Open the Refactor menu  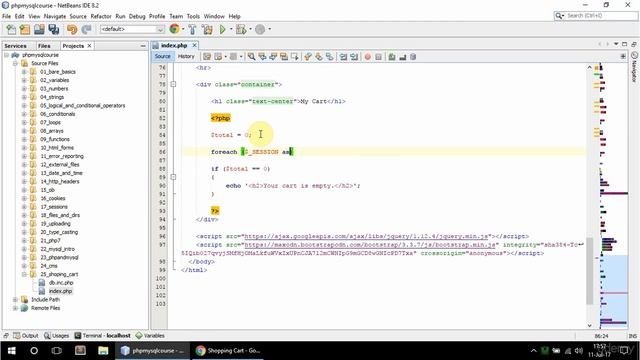pyautogui.click(x=101, y=16)
